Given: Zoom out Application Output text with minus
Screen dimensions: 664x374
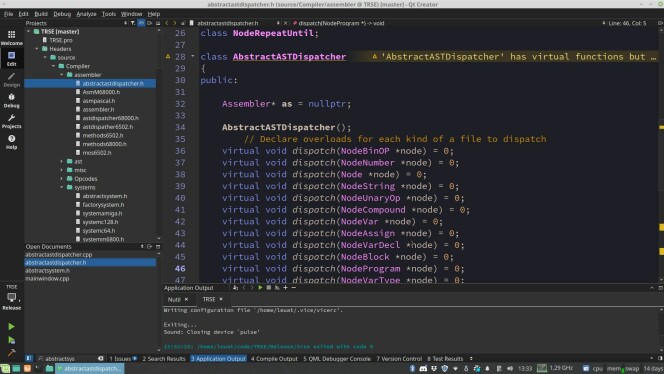Looking at the screenshot, I should (293, 288).
